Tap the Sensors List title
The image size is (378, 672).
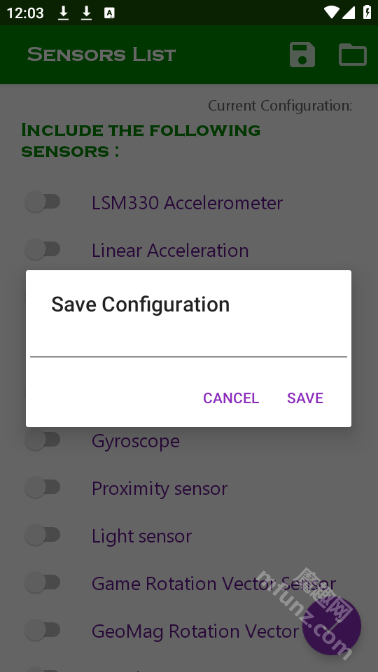click(x=102, y=55)
